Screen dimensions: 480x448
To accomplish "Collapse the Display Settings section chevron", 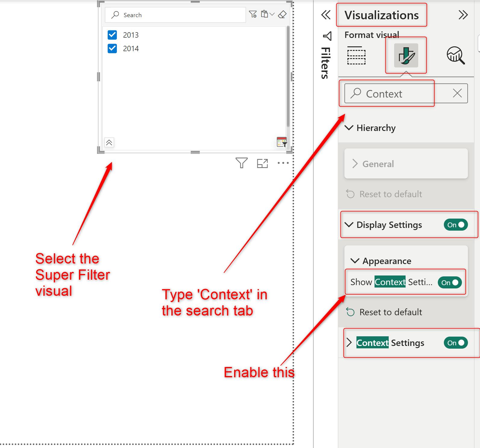I will click(x=349, y=225).
